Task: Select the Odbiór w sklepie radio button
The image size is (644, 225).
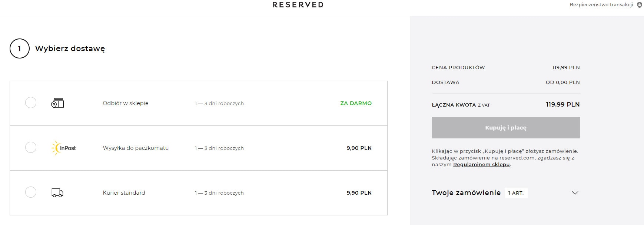Action: (x=31, y=103)
